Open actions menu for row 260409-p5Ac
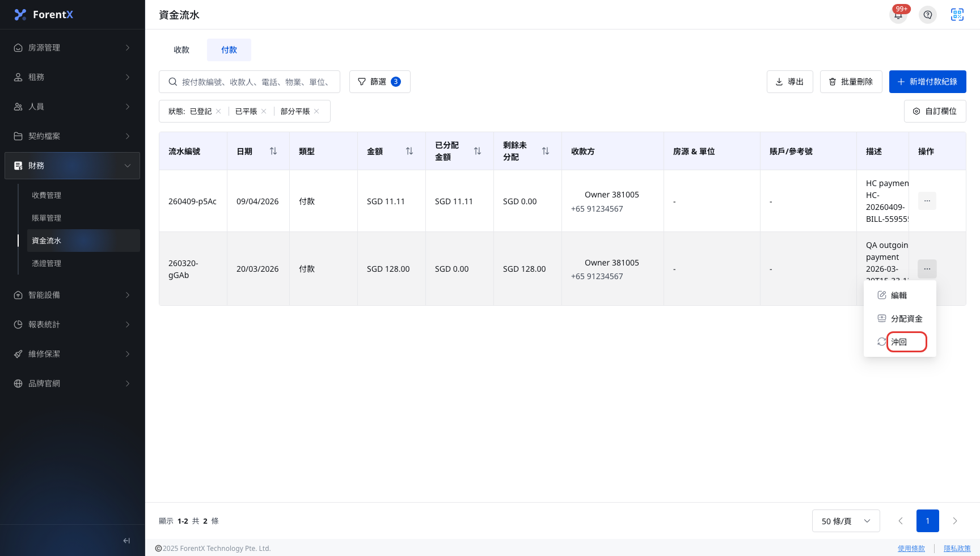This screenshot has width=980, height=556. click(x=927, y=201)
